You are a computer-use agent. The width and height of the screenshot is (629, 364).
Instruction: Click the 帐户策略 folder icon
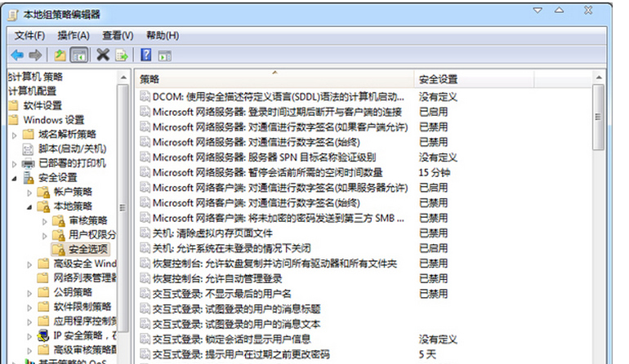[x=43, y=192]
